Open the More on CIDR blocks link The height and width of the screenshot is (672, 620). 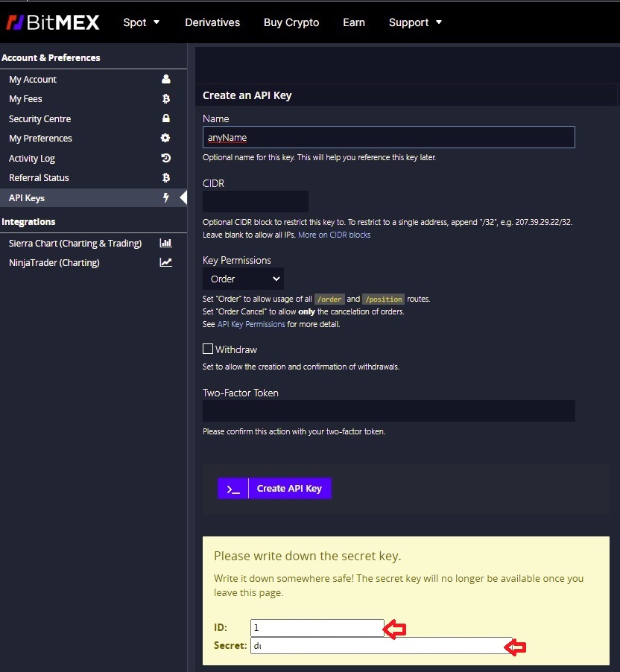pos(334,235)
